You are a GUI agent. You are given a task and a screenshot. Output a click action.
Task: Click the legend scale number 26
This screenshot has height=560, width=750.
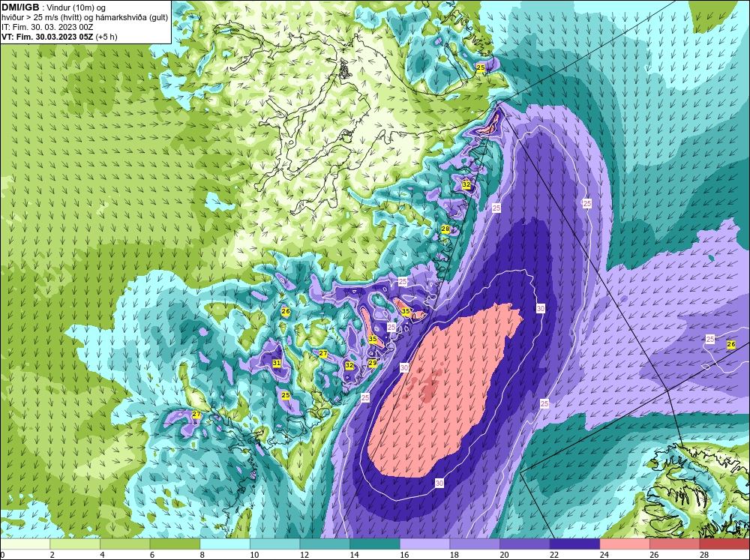[654, 555]
